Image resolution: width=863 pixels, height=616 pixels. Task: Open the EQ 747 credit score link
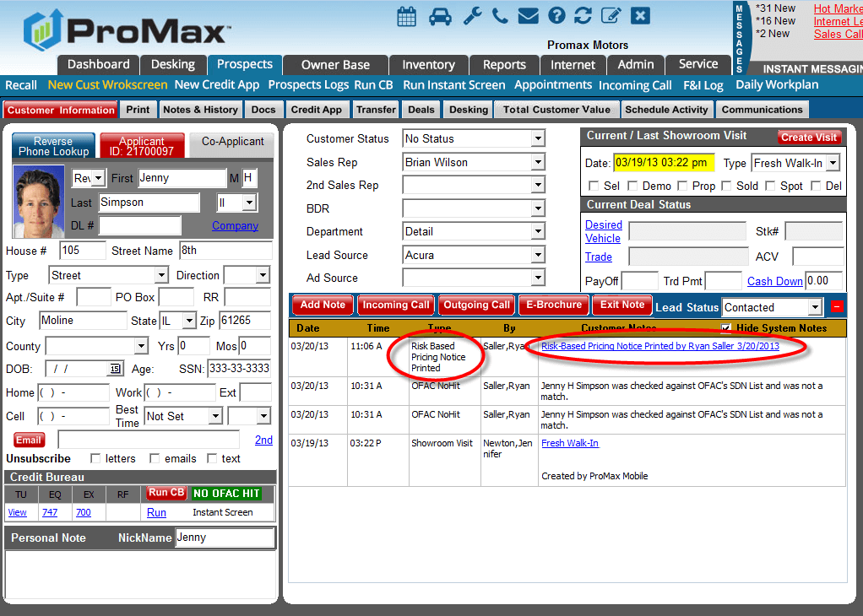[x=50, y=512]
